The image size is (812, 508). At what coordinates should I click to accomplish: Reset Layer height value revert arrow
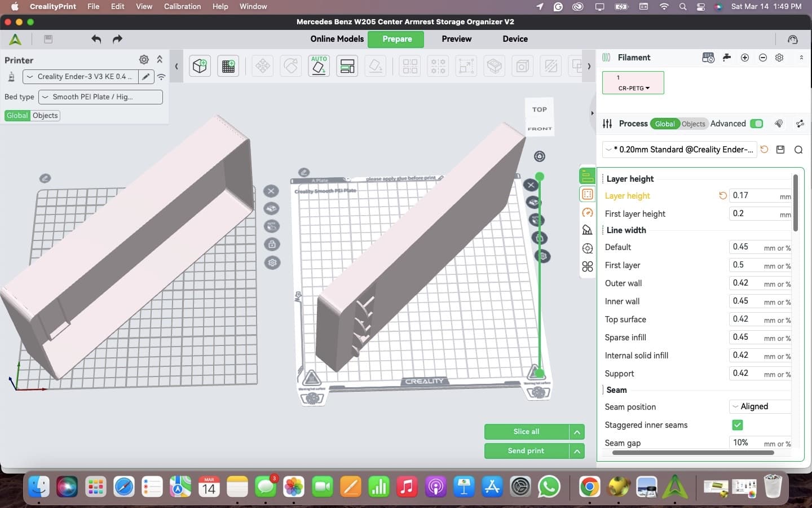722,196
